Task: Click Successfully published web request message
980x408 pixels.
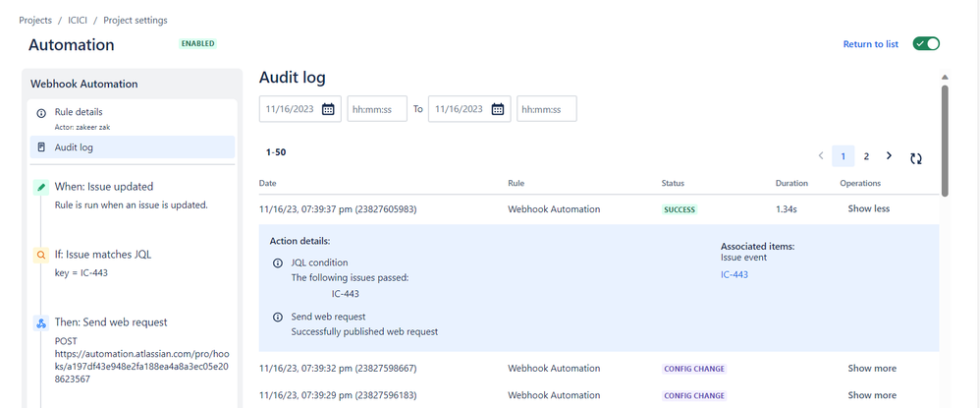Action: [364, 331]
